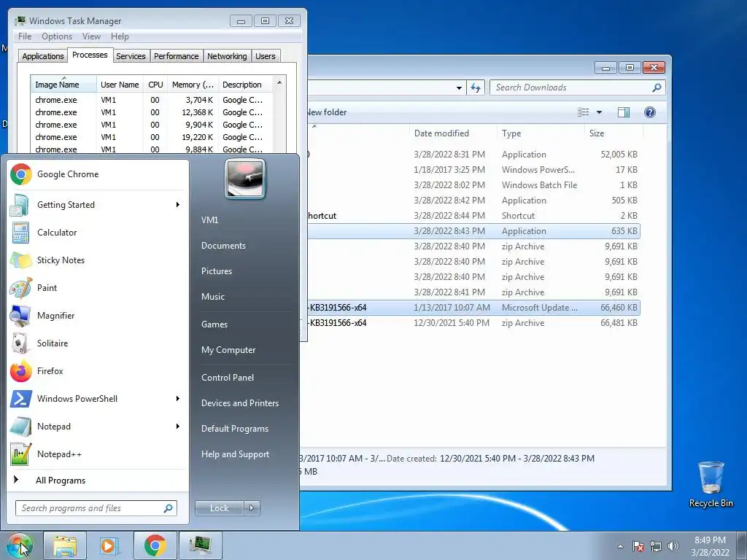
Task: Open Default Programs from Start menu
Action: 234,429
